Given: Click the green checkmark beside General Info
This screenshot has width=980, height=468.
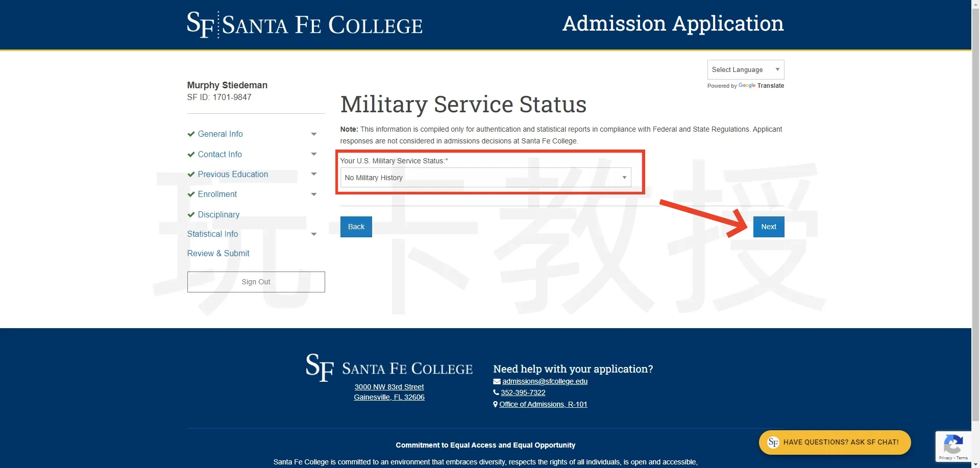Looking at the screenshot, I should (x=191, y=134).
